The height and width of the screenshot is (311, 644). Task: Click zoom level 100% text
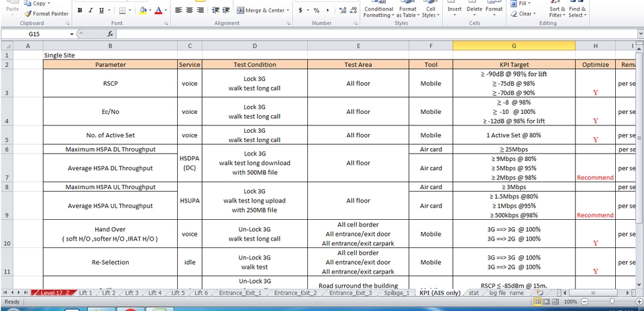[570, 302]
